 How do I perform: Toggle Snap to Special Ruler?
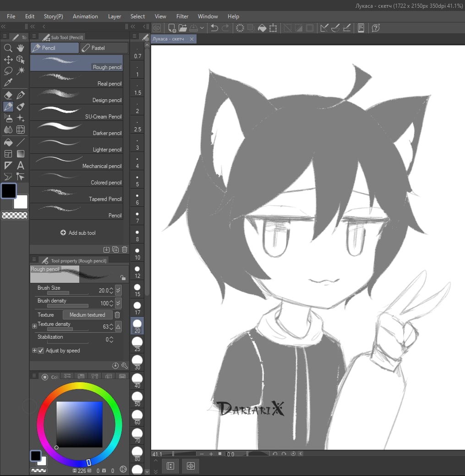pos(335,28)
